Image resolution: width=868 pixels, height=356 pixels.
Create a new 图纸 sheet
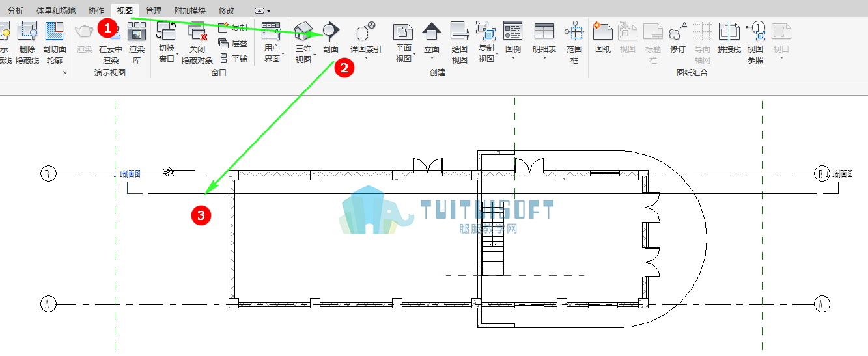point(603,37)
